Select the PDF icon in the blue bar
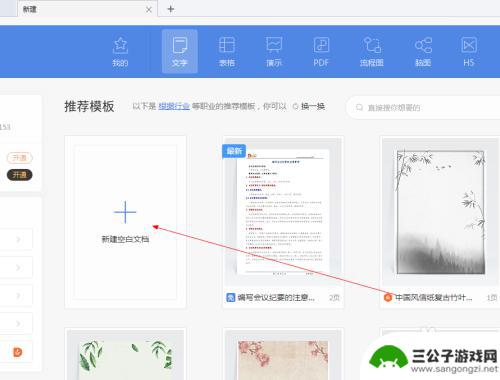This screenshot has height=380, width=500. tap(321, 51)
